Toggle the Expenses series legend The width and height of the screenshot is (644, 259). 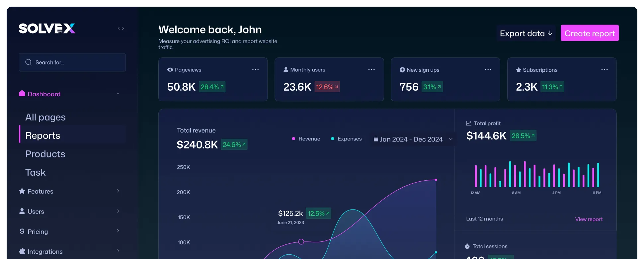point(346,139)
